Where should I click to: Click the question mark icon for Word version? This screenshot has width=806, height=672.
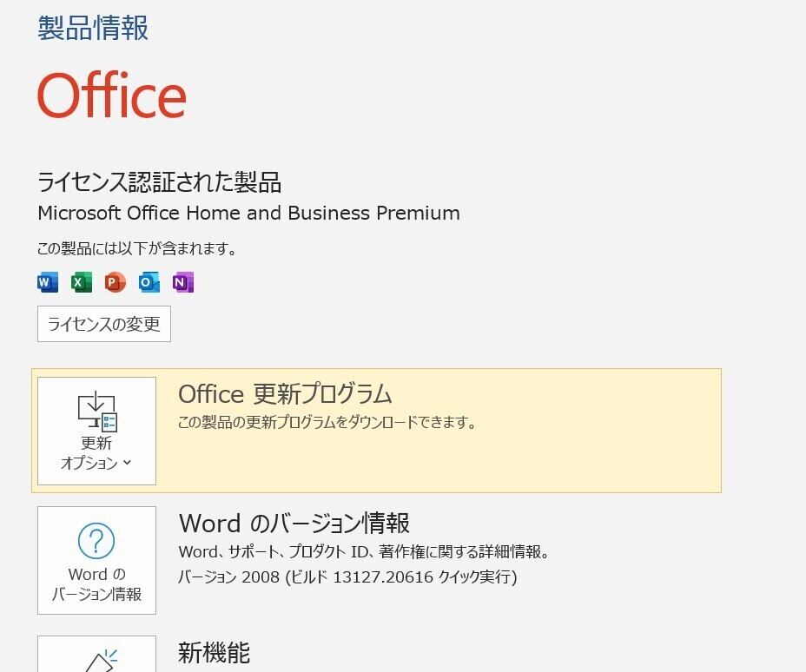pyautogui.click(x=96, y=542)
